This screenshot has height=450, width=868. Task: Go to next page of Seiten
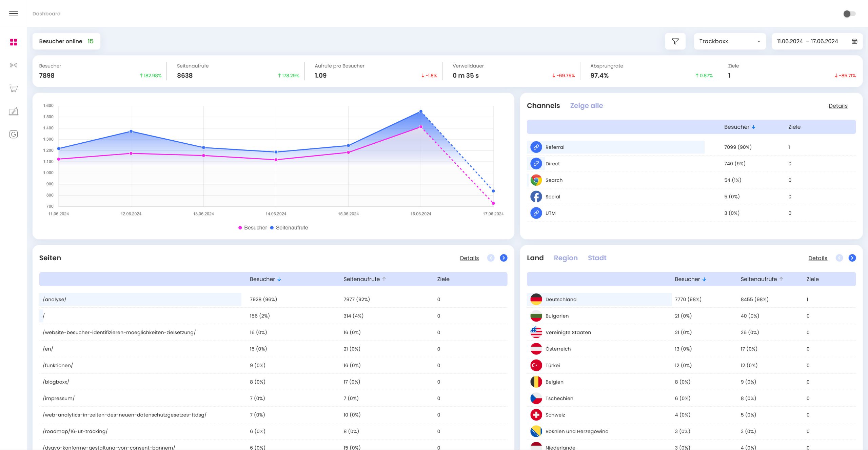click(x=504, y=258)
